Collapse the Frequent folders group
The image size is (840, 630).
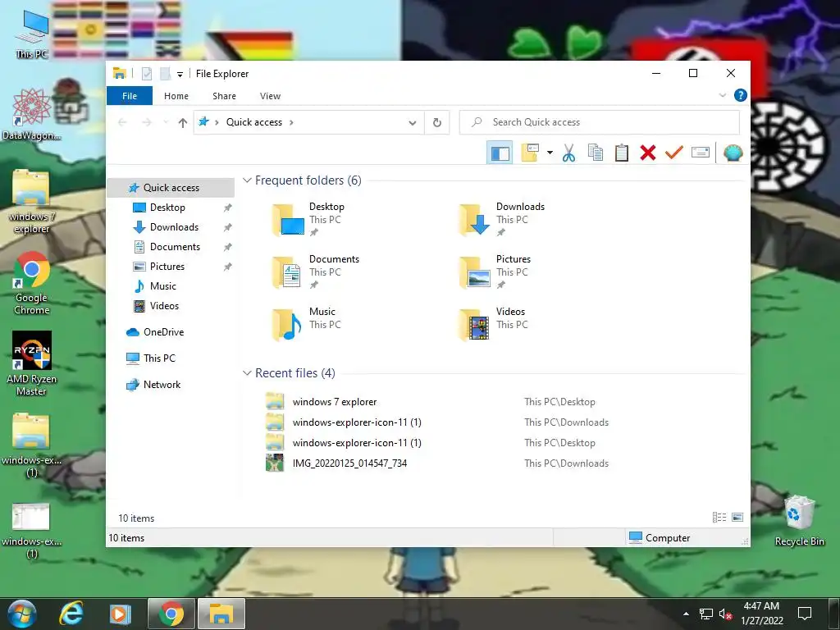(248, 180)
